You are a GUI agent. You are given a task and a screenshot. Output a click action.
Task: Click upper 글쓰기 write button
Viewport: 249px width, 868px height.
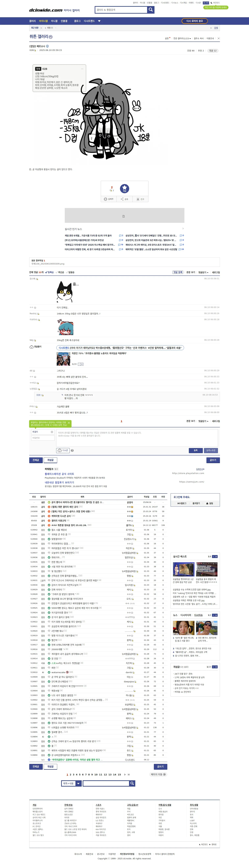[x=213, y=460]
